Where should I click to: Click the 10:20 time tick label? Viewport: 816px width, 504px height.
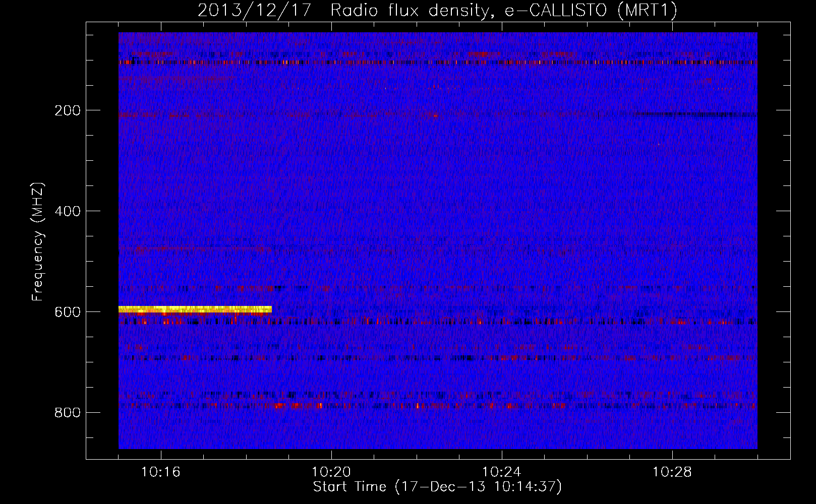coord(331,472)
